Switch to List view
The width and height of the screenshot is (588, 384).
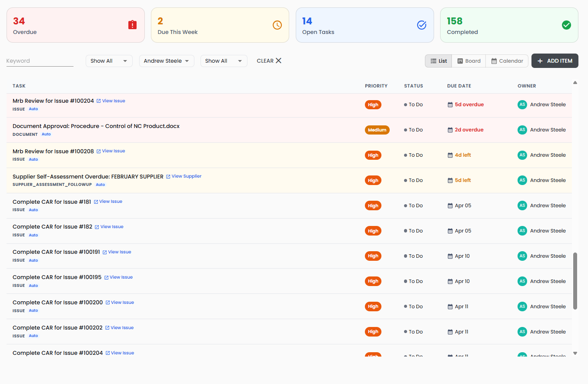pyautogui.click(x=438, y=61)
